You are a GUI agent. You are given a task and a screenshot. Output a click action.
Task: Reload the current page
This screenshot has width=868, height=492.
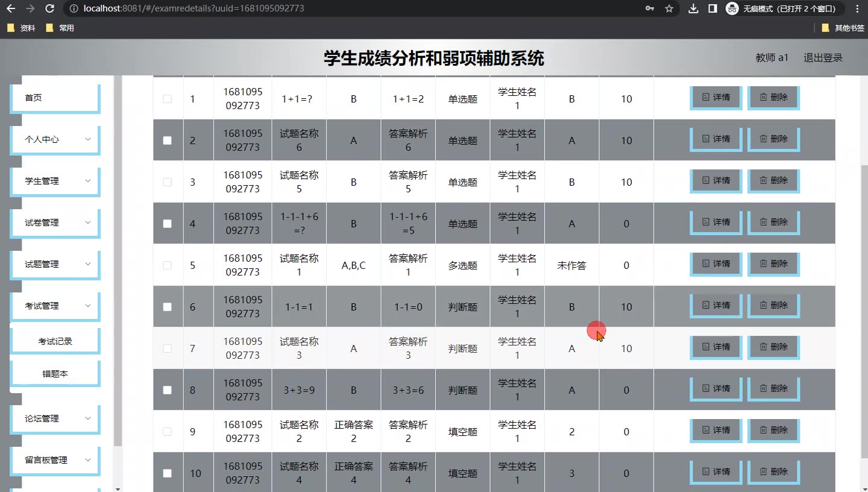(49, 8)
